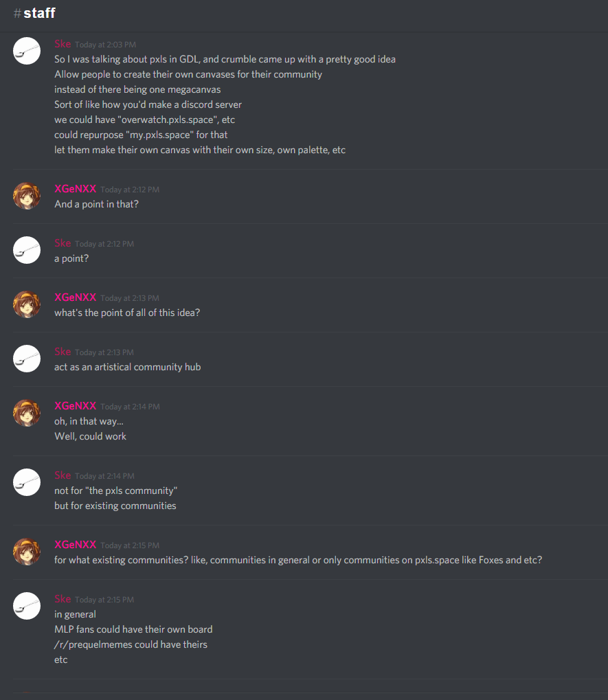
Task: Open XGeNXX's avatar beside 'And a point in that?'
Action: point(27,196)
